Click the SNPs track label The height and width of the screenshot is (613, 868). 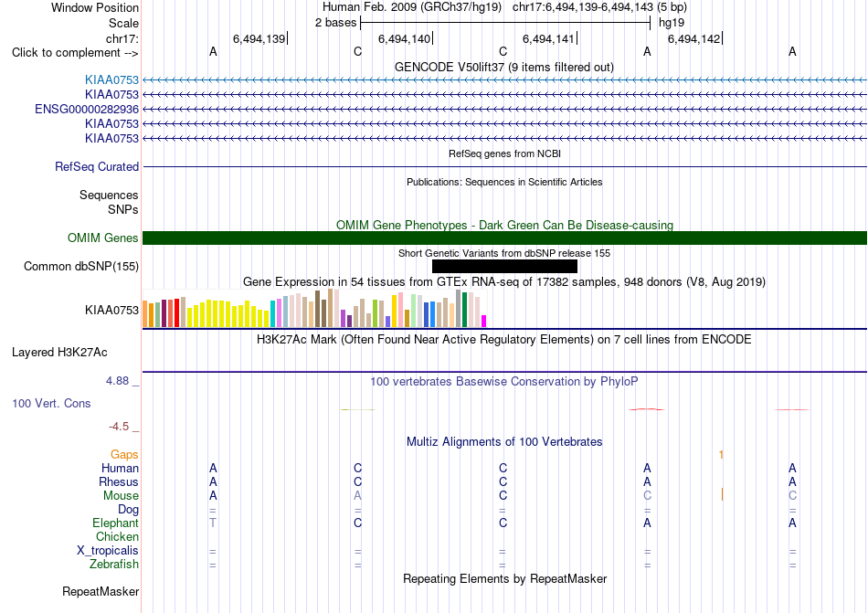click(123, 210)
